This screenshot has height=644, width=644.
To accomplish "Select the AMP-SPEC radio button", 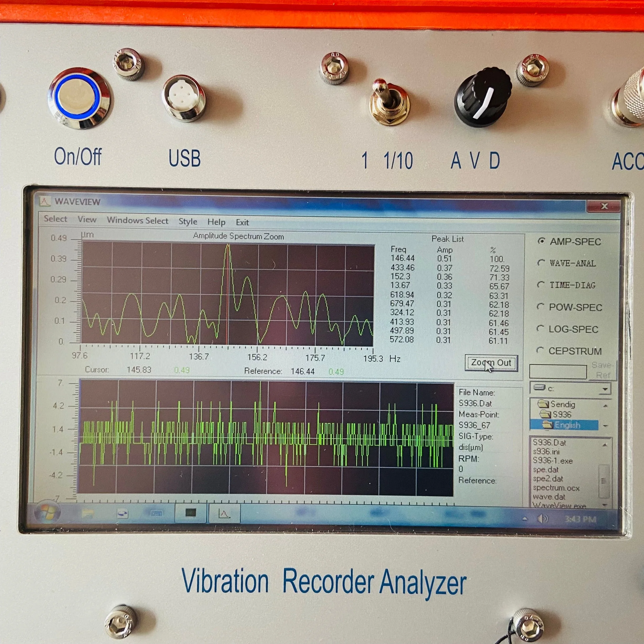I will click(542, 242).
